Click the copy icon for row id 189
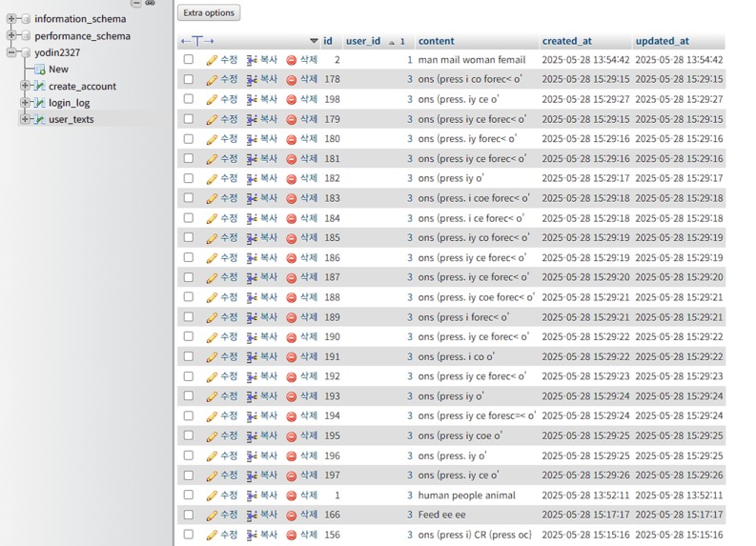 point(252,317)
